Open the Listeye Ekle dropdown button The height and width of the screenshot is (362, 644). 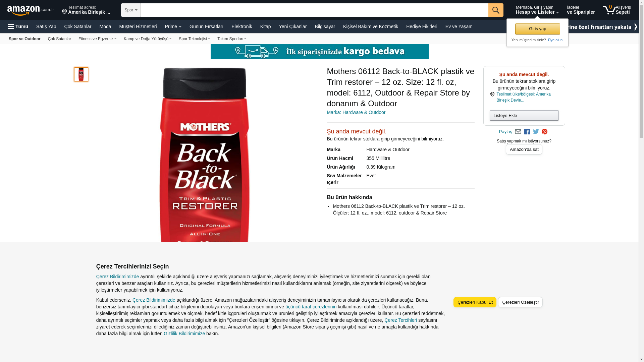click(x=524, y=116)
